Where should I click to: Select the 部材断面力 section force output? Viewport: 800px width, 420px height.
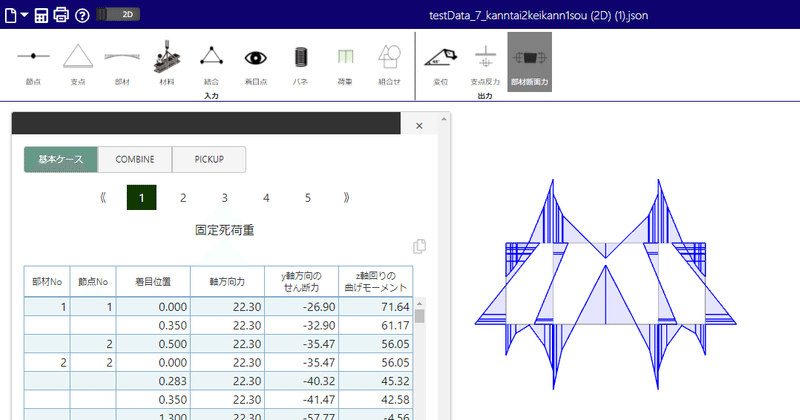(530, 62)
